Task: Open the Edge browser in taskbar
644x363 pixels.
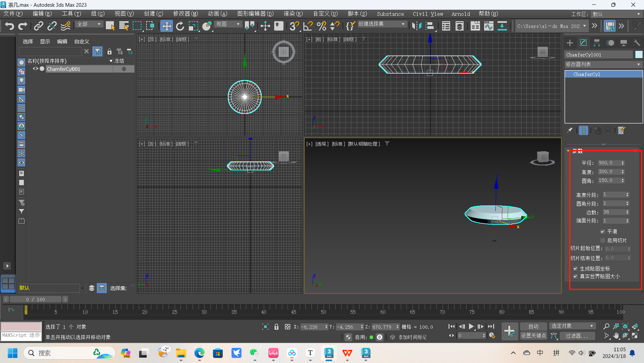Action: 199,353
